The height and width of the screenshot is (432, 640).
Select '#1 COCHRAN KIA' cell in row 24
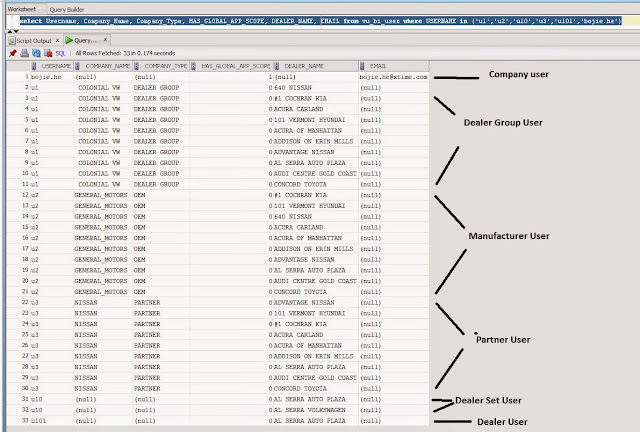pos(316,324)
